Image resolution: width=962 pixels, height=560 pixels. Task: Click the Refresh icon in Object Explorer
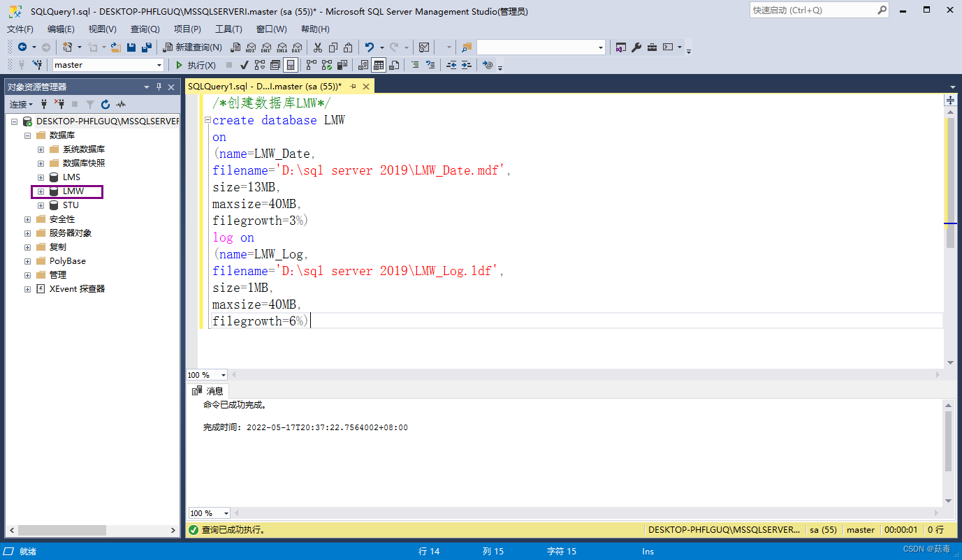point(105,104)
